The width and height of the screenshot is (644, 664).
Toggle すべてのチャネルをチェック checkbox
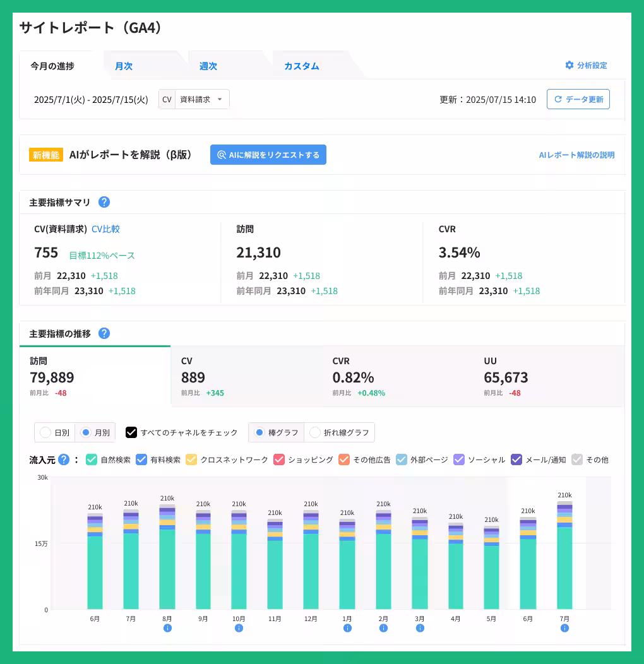click(131, 432)
